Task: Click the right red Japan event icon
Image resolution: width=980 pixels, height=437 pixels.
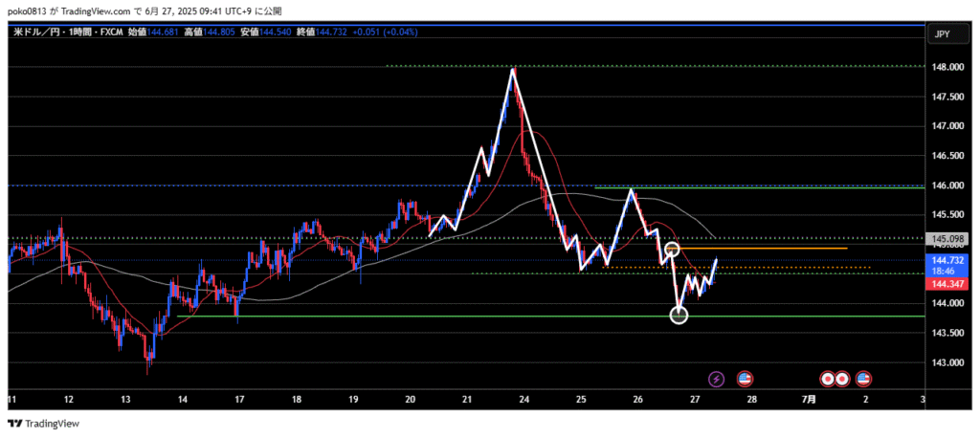Action: pyautogui.click(x=842, y=379)
